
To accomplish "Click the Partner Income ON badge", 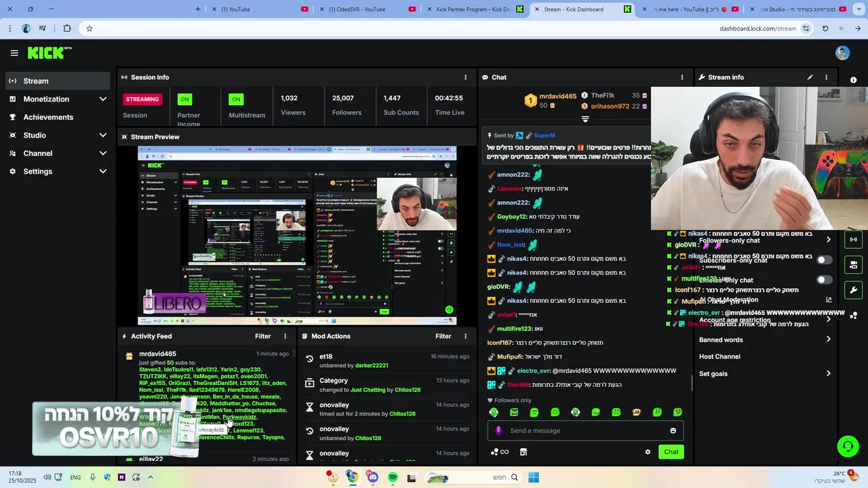I will [x=184, y=99].
